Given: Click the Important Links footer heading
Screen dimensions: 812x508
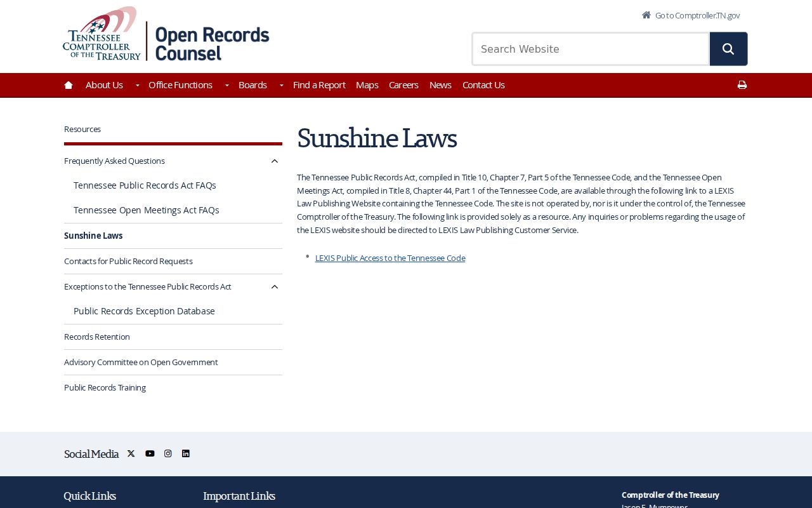Looking at the screenshot, I should click(x=239, y=496).
